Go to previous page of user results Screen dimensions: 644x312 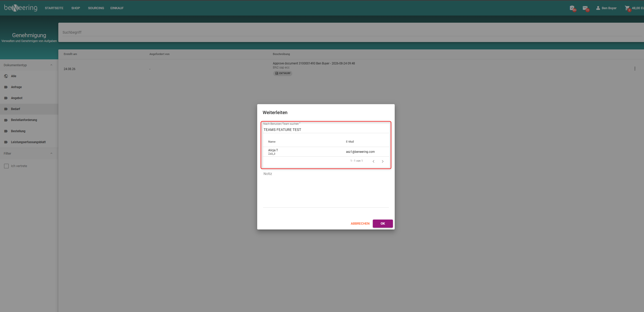(x=374, y=161)
